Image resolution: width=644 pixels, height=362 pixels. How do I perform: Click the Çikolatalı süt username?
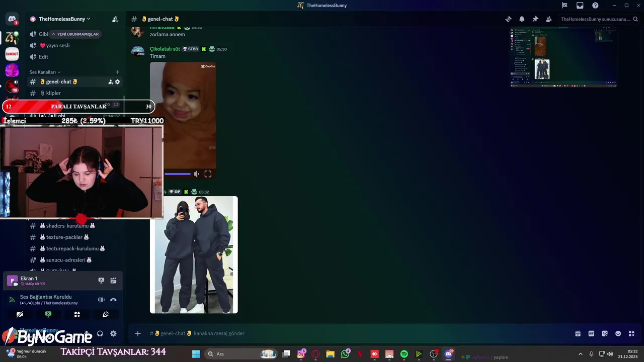pos(165,49)
